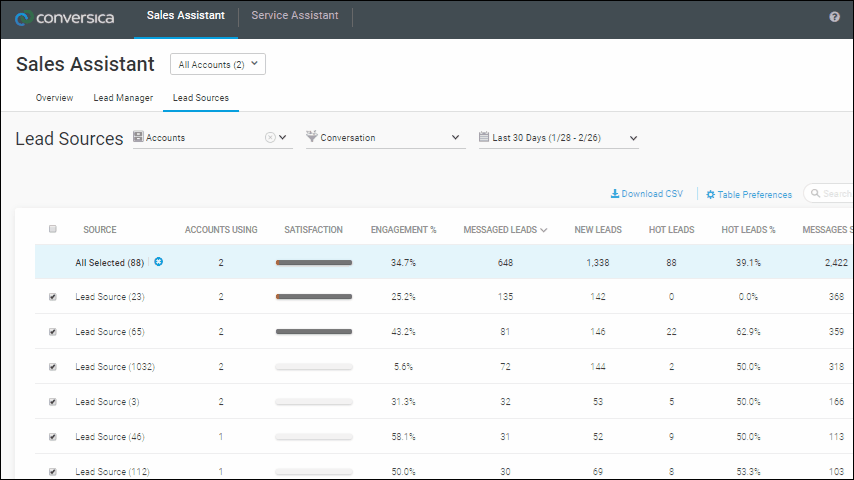Click the Conversica logo
The height and width of the screenshot is (480, 854).
click(65, 18)
